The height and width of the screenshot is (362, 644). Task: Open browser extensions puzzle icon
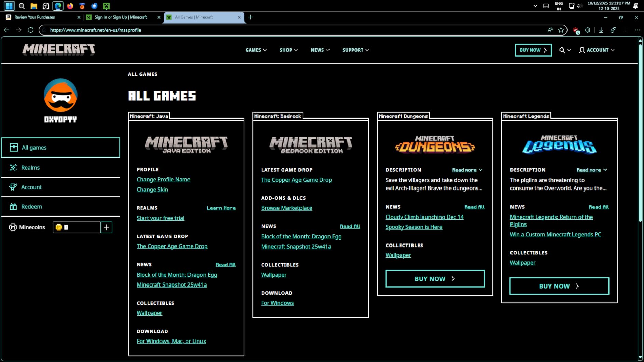pyautogui.click(x=587, y=30)
